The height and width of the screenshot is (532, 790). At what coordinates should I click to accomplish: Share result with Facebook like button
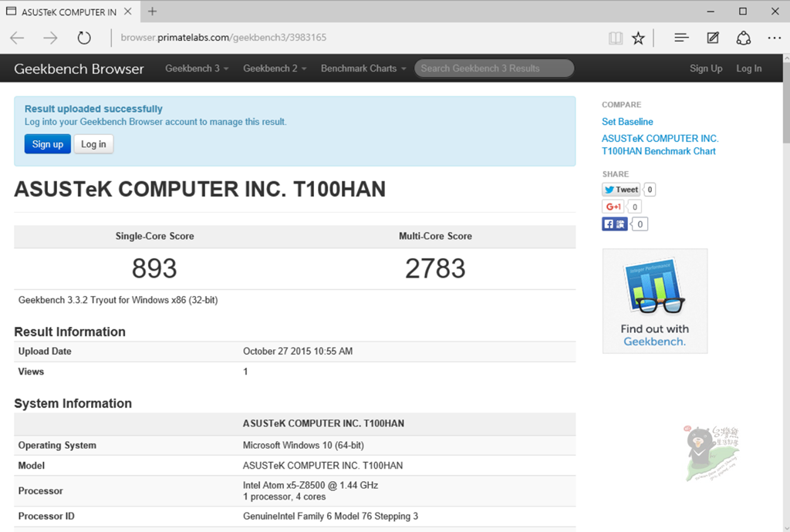click(615, 224)
